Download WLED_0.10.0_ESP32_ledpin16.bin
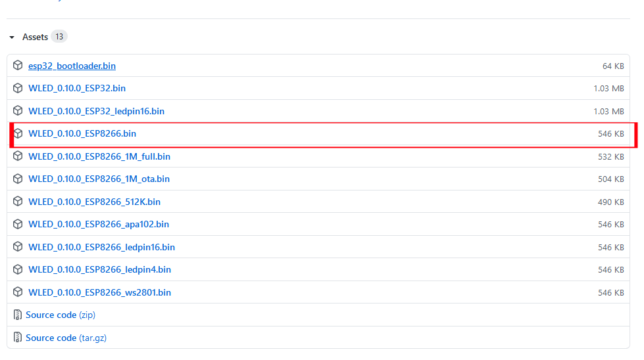The image size is (644, 360). coord(96,111)
